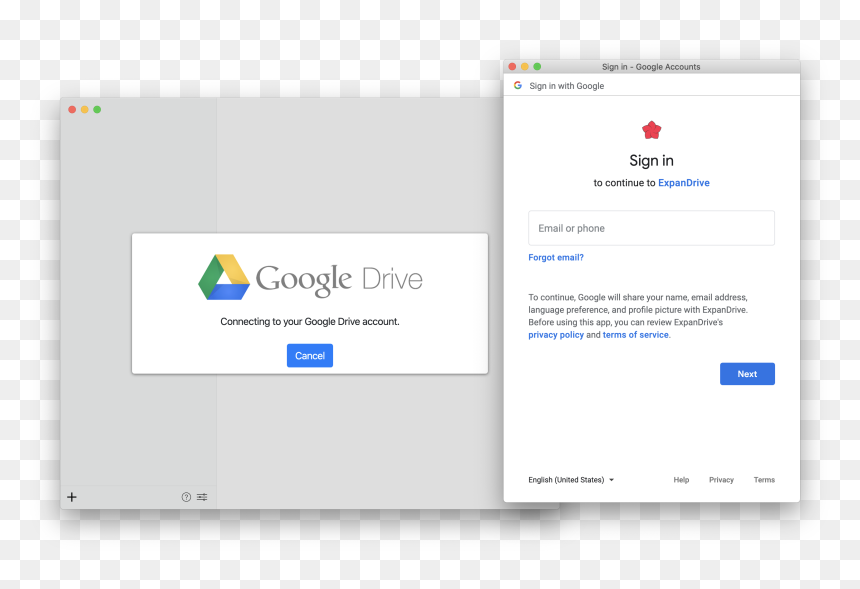Cancel the Google Drive connection
860x589 pixels.
click(x=310, y=355)
